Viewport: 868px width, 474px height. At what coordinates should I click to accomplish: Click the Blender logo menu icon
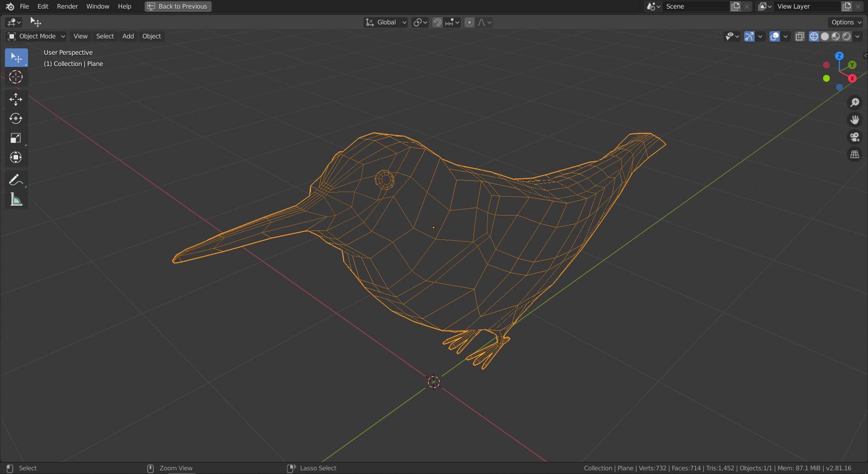click(10, 6)
